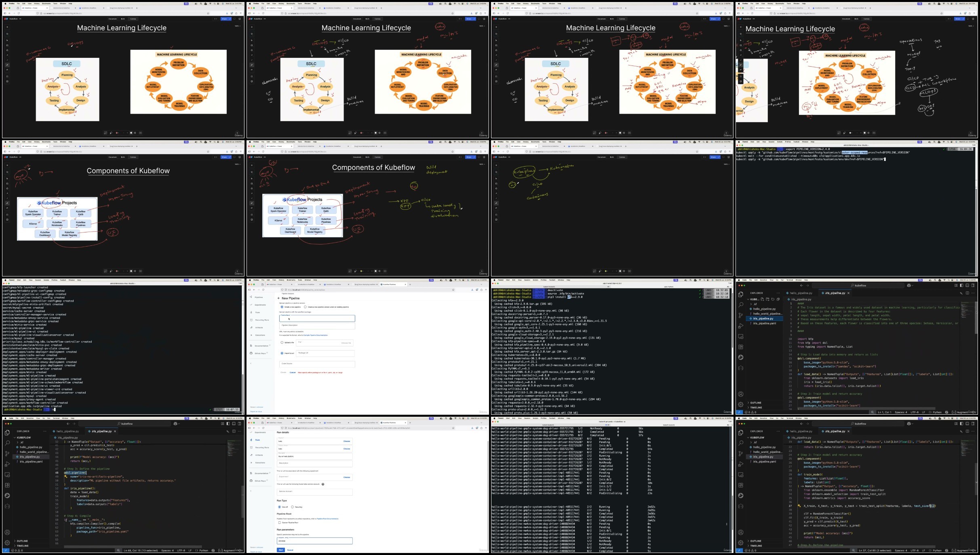
Task: Click New Folder icon beside KUBE... explorer header
Action: [767, 299]
